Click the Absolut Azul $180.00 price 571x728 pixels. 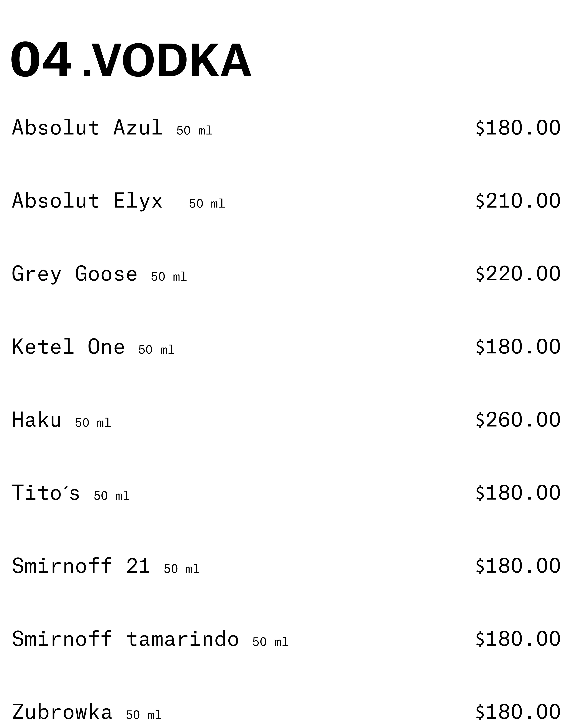click(518, 128)
